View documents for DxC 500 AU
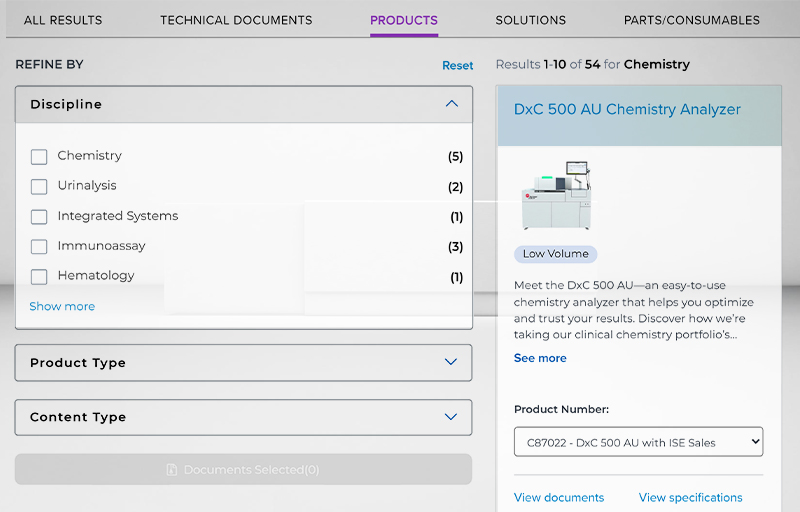 click(559, 497)
